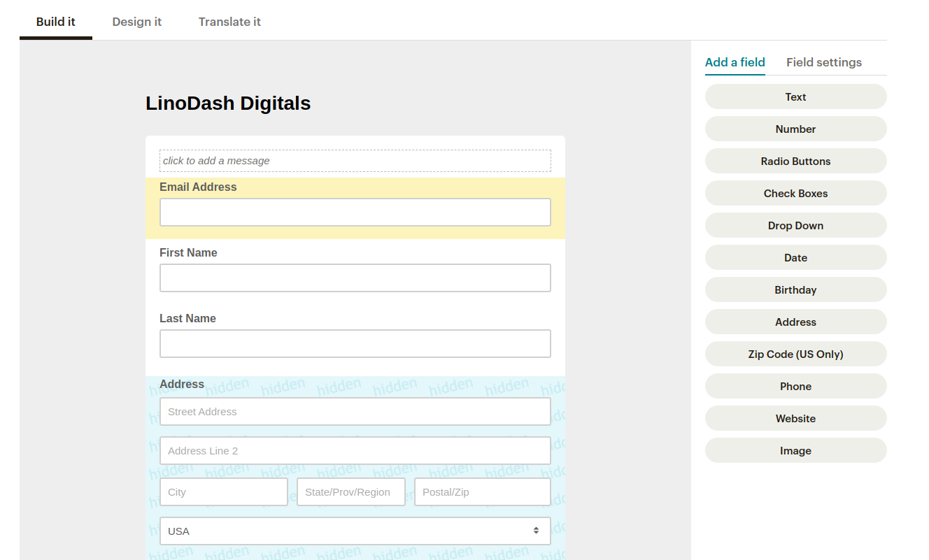Add a Birthday field
This screenshot has height=560, width=929.
(795, 289)
